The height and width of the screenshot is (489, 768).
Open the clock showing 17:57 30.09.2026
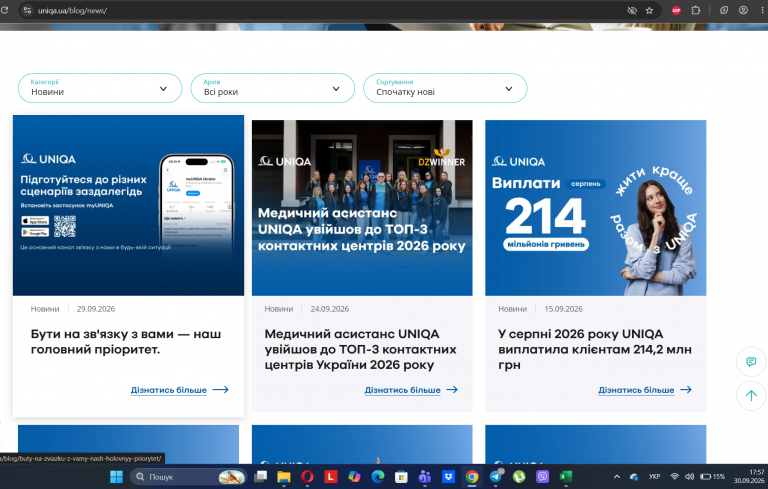[749, 477]
